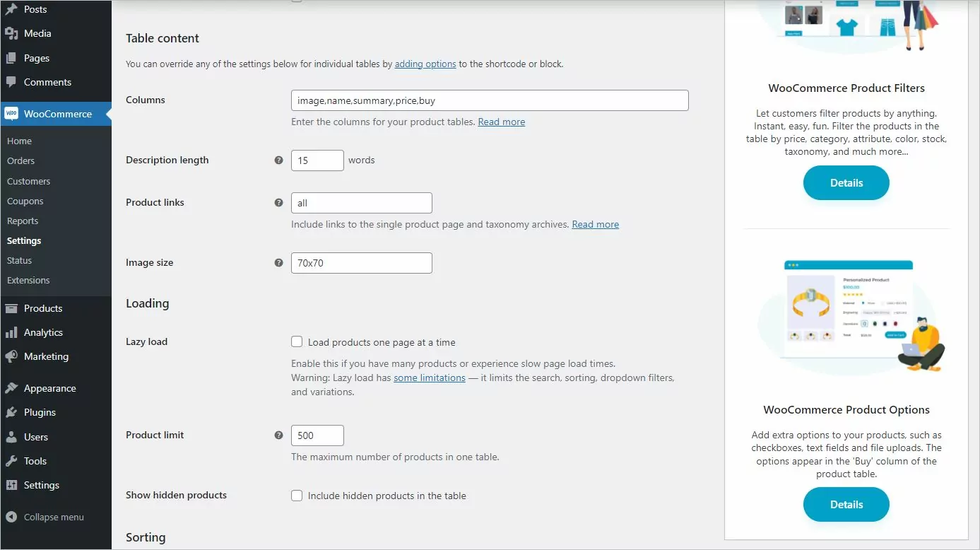Open the Plugins menu label
Viewport: 980px width, 550px height.
click(x=40, y=412)
